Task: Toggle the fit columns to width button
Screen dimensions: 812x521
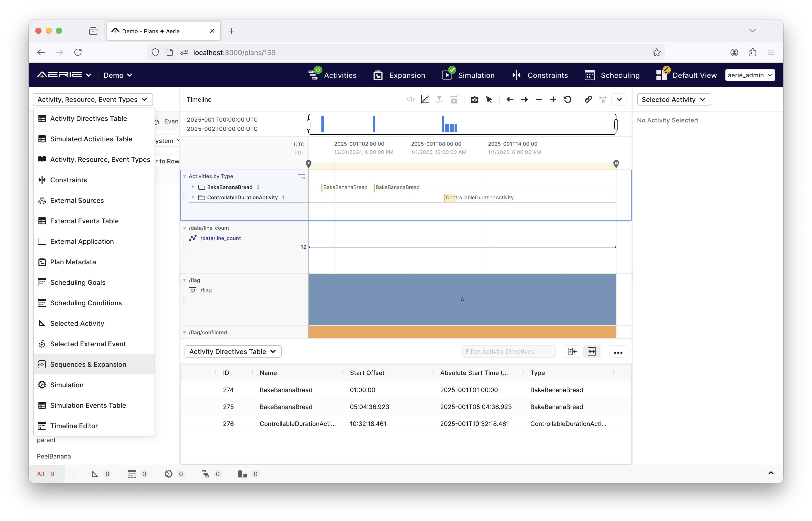Action: (x=592, y=351)
